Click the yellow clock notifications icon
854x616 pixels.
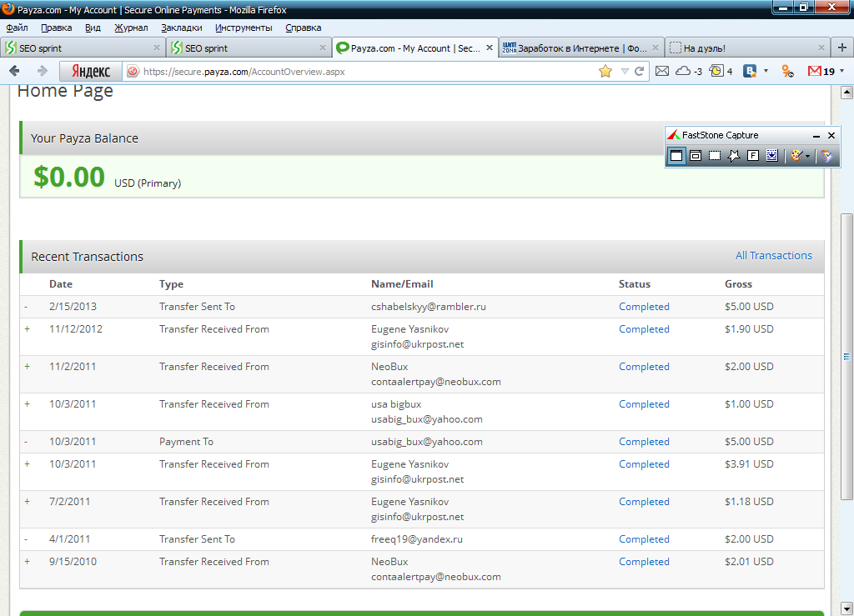tap(716, 71)
